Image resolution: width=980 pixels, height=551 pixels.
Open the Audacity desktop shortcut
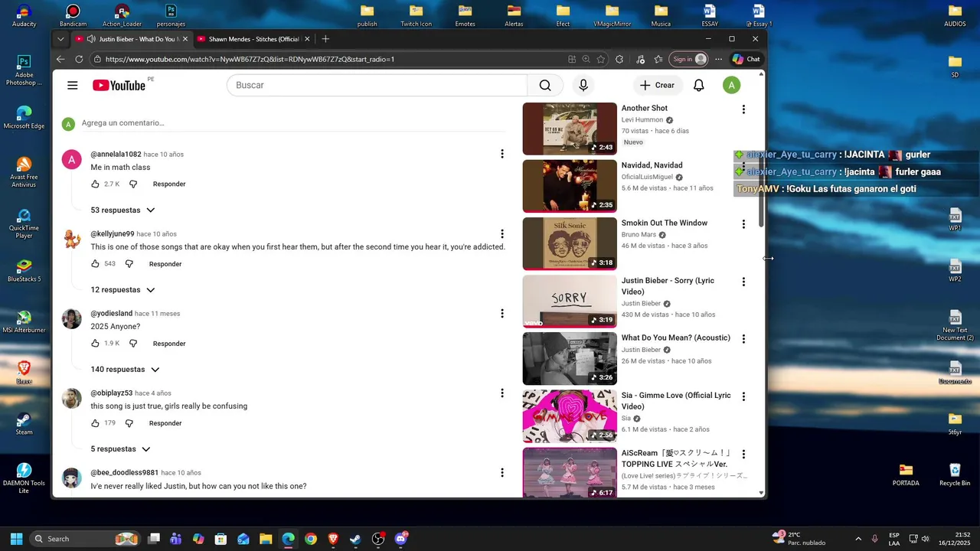(x=24, y=15)
